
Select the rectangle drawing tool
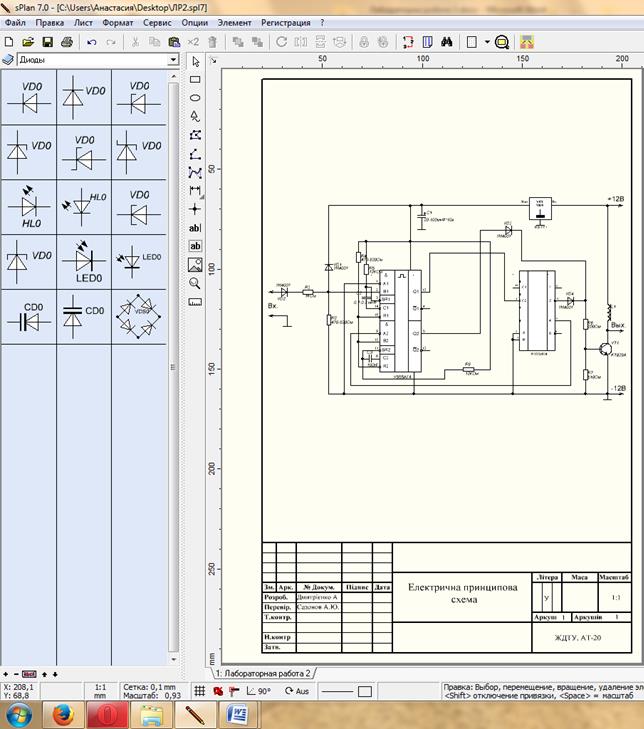[195, 80]
